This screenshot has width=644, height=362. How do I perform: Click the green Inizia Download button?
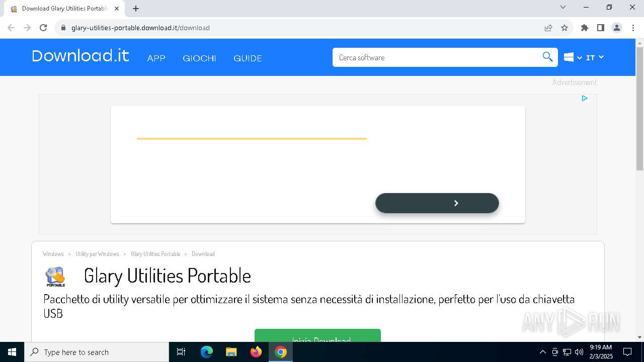coord(317,336)
